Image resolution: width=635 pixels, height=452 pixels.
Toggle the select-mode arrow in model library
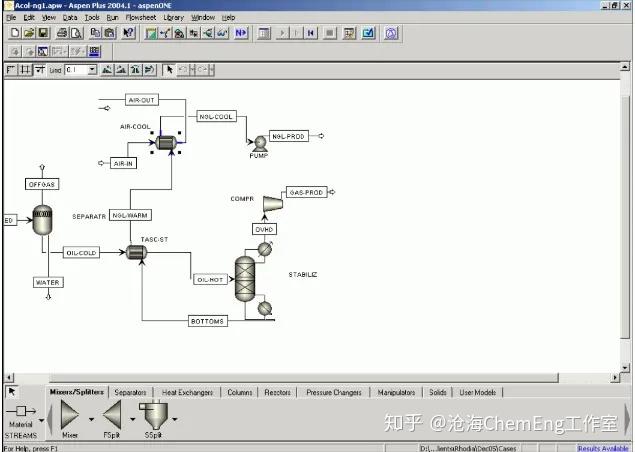click(12, 392)
